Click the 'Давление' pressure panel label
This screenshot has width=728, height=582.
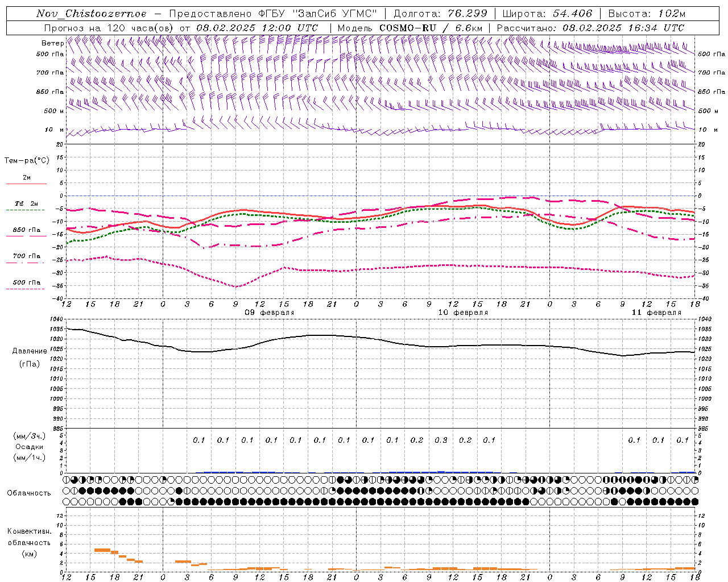point(30,351)
